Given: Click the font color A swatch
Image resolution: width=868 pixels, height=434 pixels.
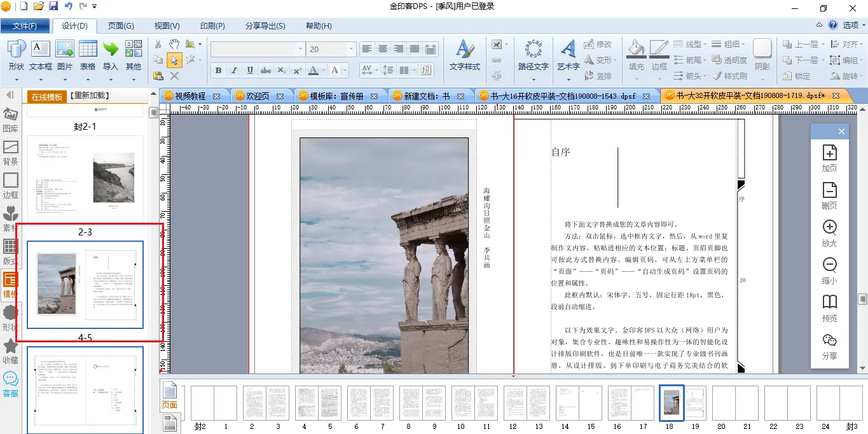Looking at the screenshot, I should [313, 71].
